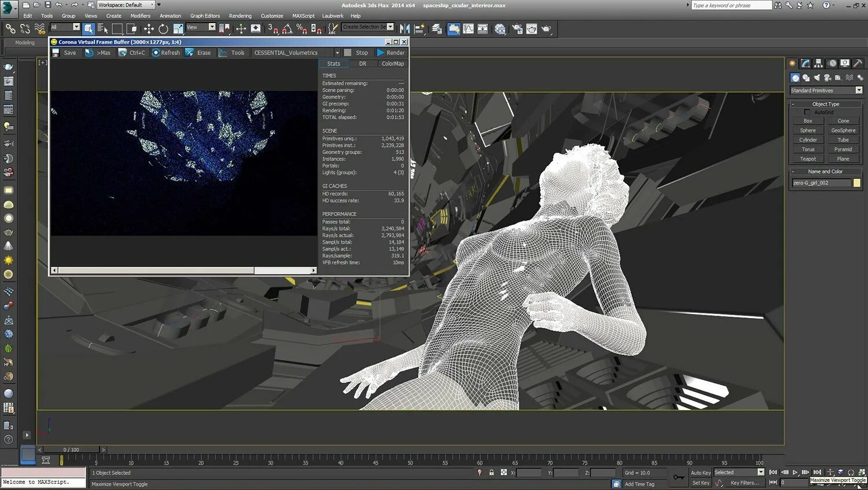
Task: Switch to Lights creation category icon
Action: click(817, 78)
